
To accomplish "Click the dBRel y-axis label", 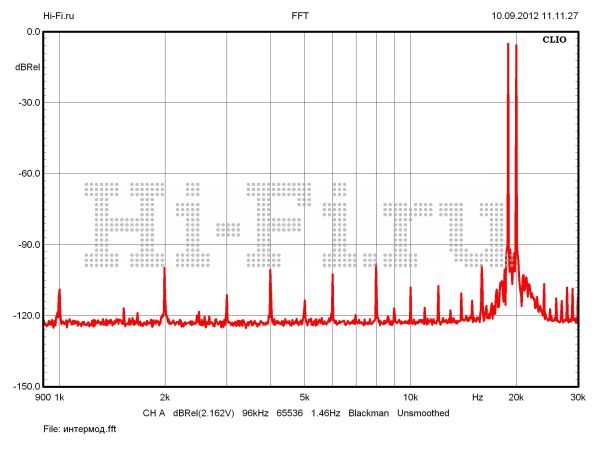I will click(27, 67).
